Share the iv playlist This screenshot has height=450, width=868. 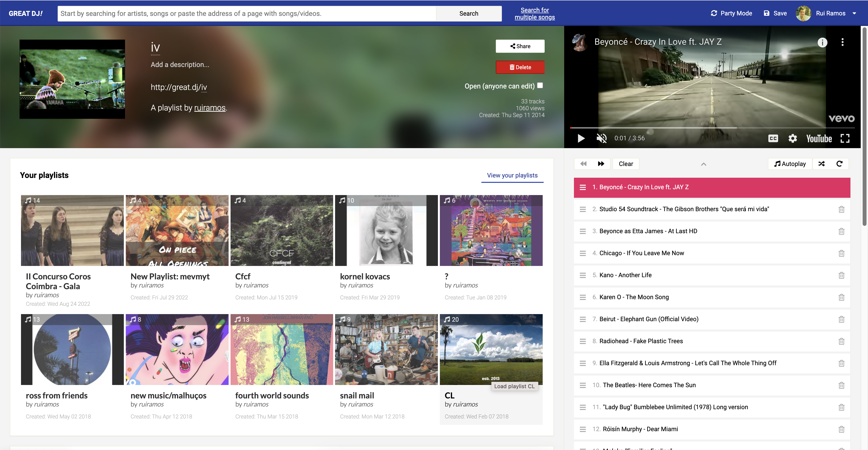tap(520, 46)
